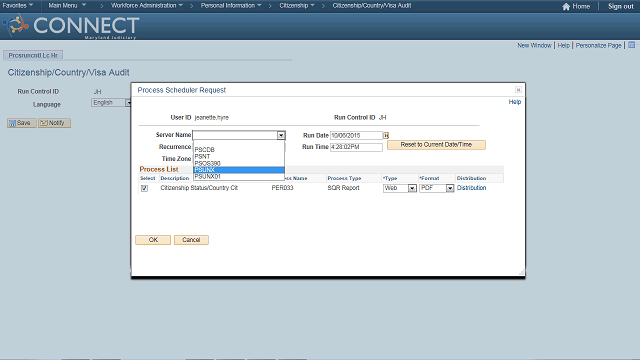Click Reset to Current Date/Time
The image size is (640, 360).
pos(436,145)
